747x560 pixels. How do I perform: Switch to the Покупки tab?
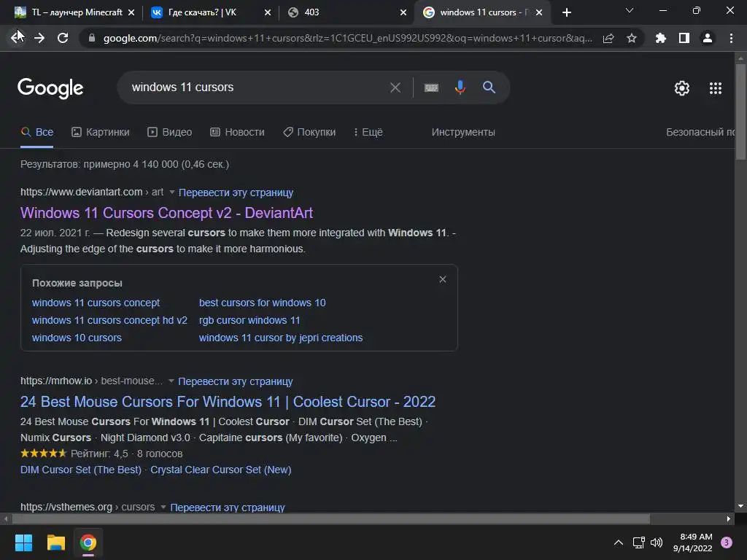309,133
